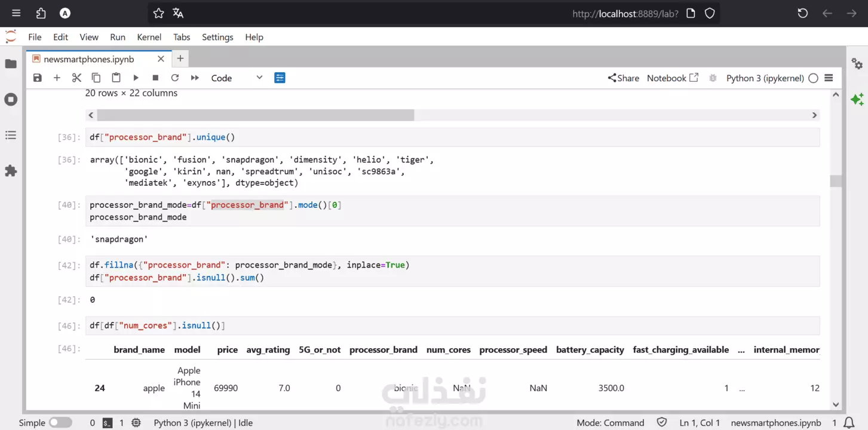
Task: Click the blue icon next to cell type
Action: pos(280,78)
